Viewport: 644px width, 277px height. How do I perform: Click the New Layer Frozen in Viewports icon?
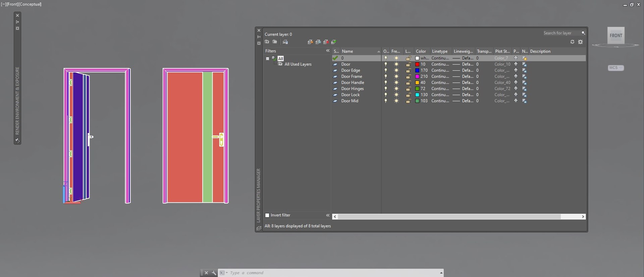coord(318,42)
